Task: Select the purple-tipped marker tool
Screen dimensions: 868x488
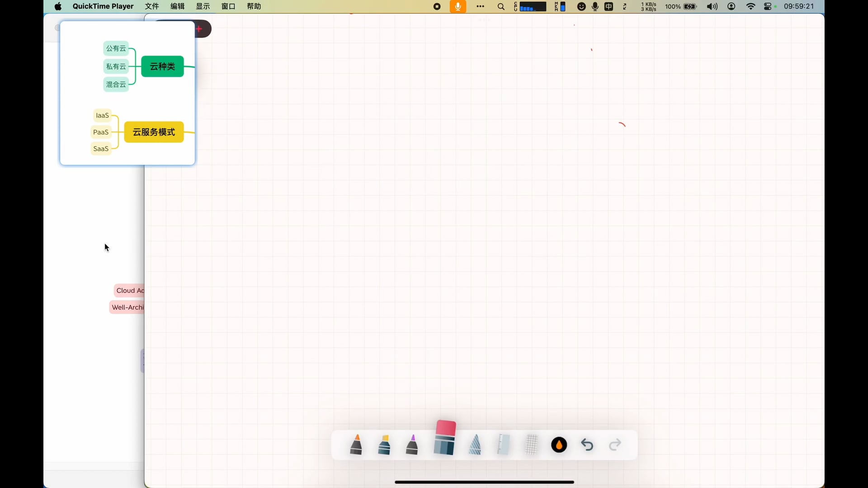Action: [x=412, y=445]
